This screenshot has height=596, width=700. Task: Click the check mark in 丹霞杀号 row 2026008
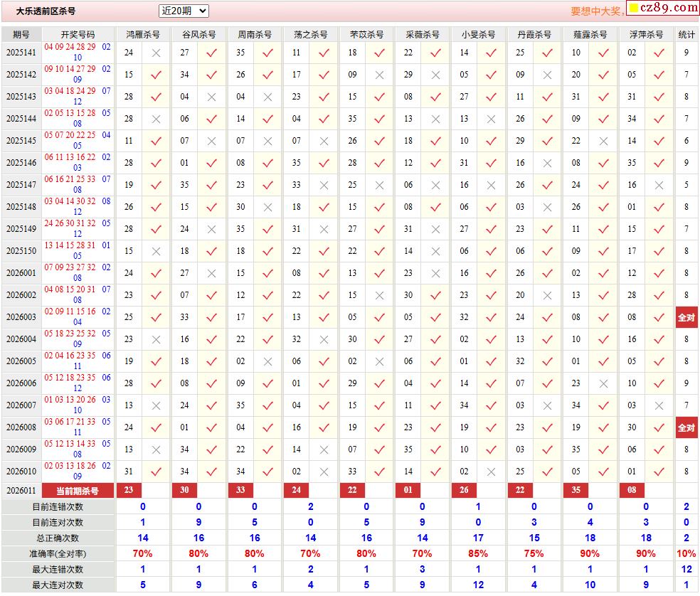(547, 427)
